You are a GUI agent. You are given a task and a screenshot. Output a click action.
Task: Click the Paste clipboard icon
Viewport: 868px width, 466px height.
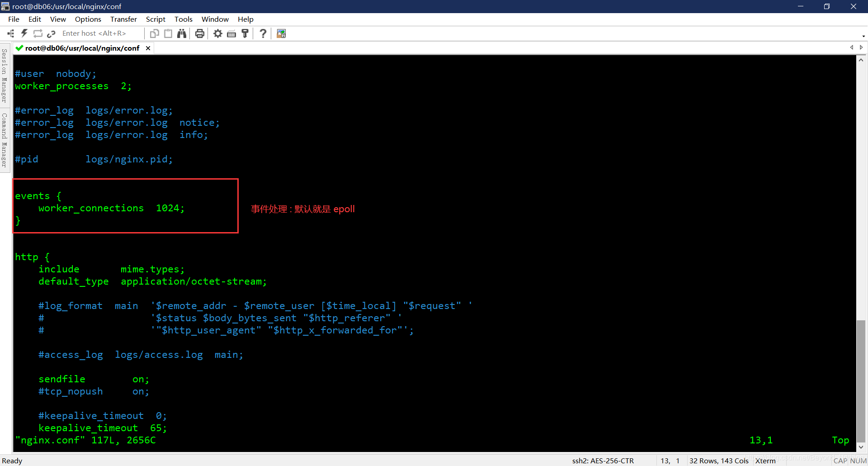(168, 33)
